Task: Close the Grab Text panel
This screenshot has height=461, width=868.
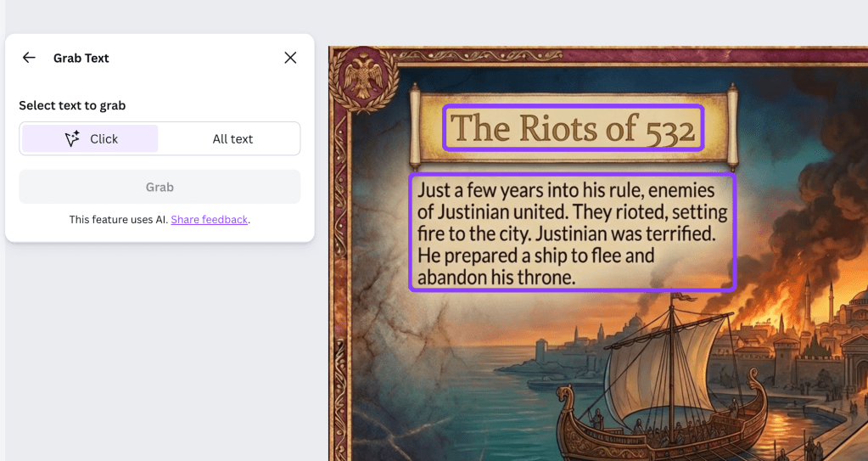Action: point(290,58)
